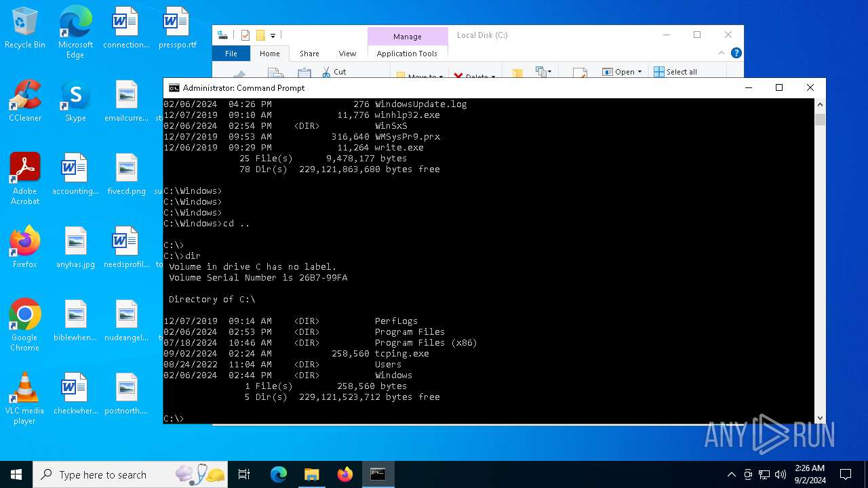Click Explorer Properties quick access icon
The width and height of the screenshot is (868, 488).
point(245,35)
